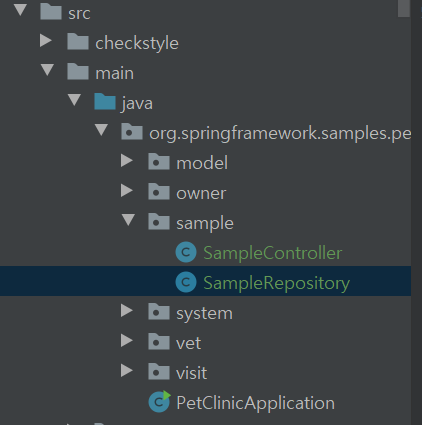Click the system package icon
422x425 pixels.
point(159,312)
